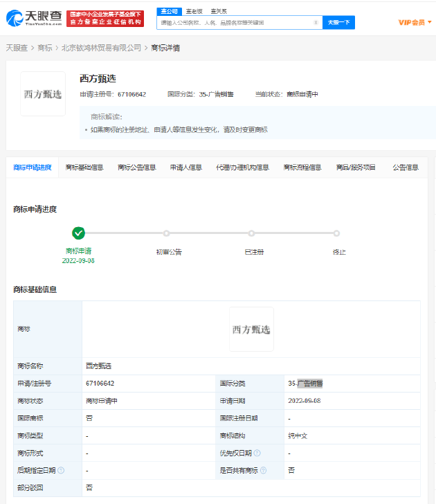This screenshot has height=504, width=436.
Task: Switch to 申请人信息 tab
Action: pyautogui.click(x=186, y=168)
